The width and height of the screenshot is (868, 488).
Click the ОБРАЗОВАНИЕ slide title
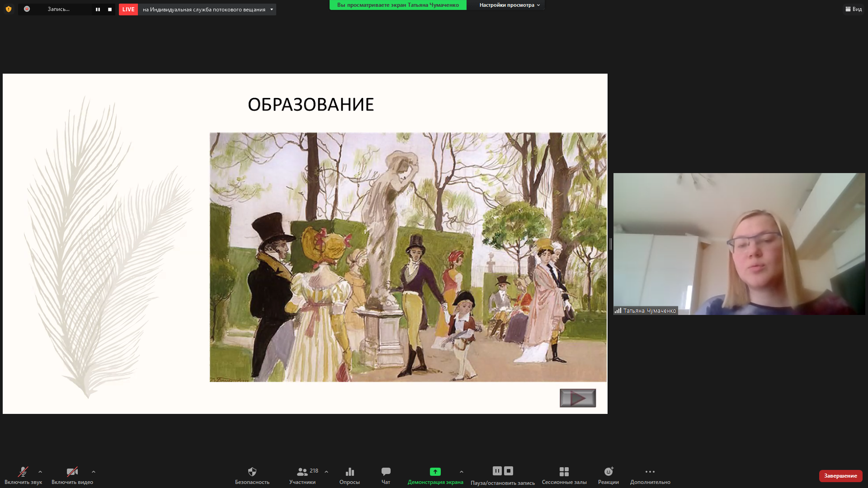click(x=311, y=105)
